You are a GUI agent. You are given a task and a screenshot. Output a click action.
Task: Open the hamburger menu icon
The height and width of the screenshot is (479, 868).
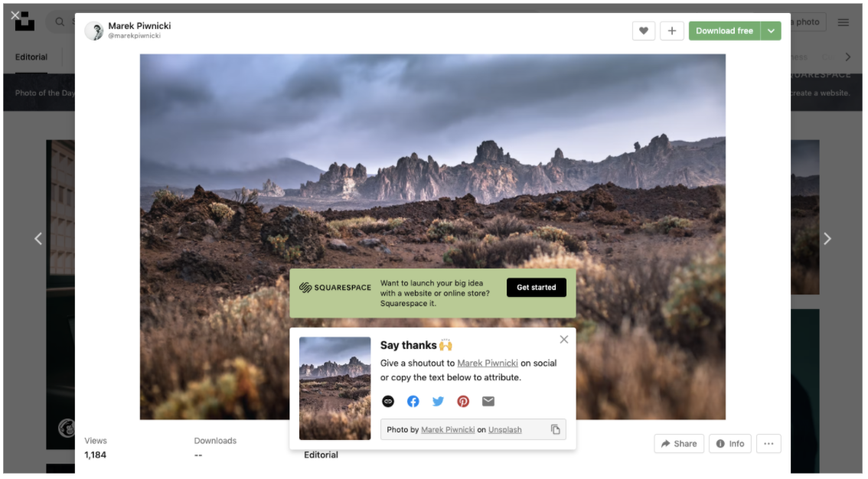coord(843,22)
